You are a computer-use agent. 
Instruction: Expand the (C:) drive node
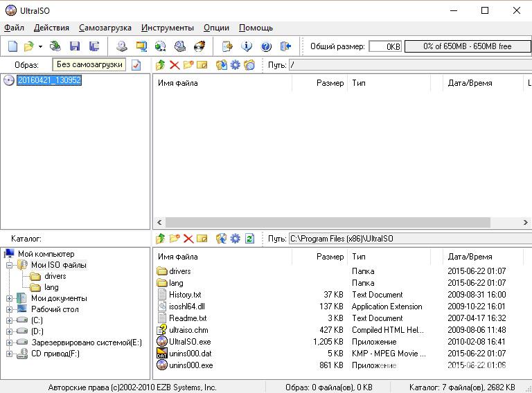tap(9, 320)
